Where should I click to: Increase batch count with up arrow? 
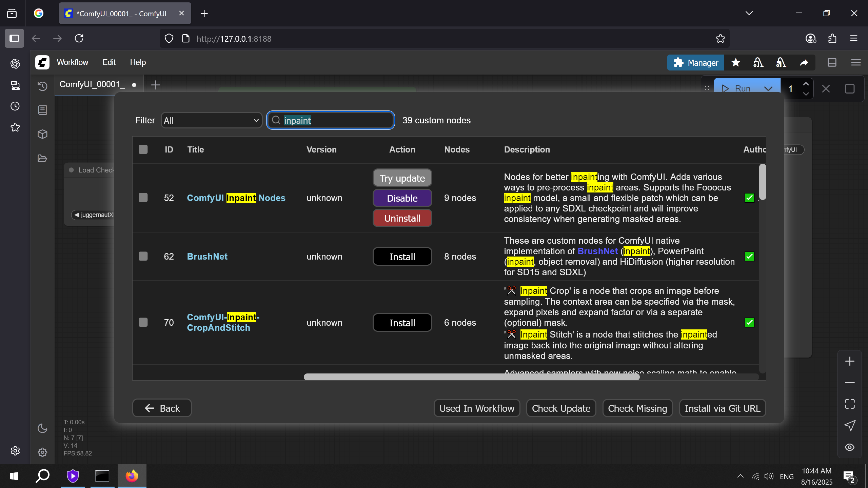[x=806, y=84]
